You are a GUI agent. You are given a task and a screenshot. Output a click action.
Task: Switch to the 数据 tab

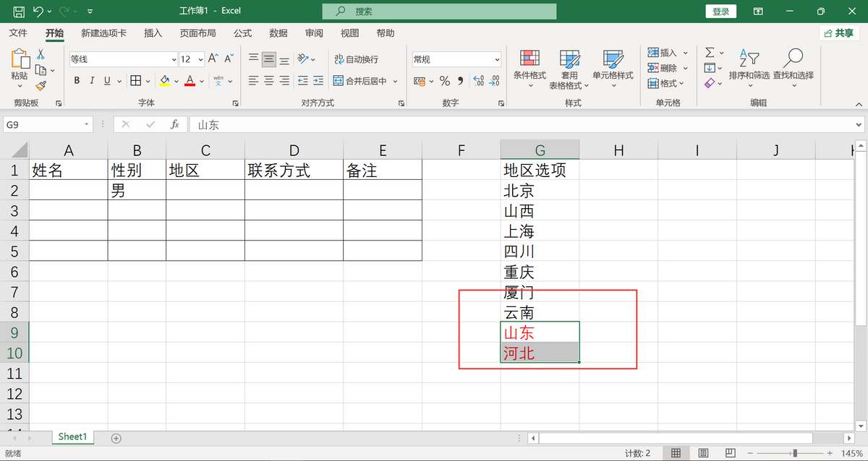[278, 33]
